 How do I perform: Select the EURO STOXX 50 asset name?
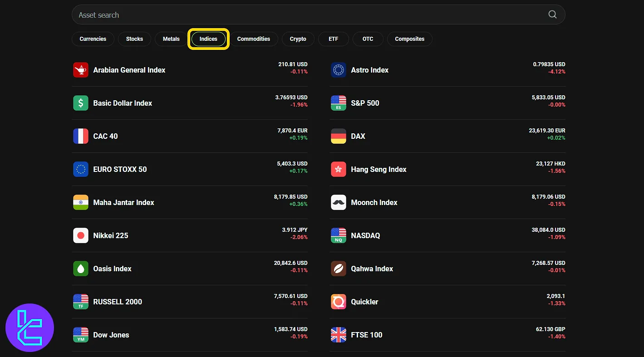pos(120,169)
